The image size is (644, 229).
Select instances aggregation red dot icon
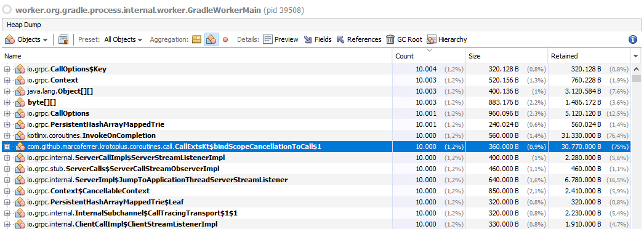(x=225, y=40)
